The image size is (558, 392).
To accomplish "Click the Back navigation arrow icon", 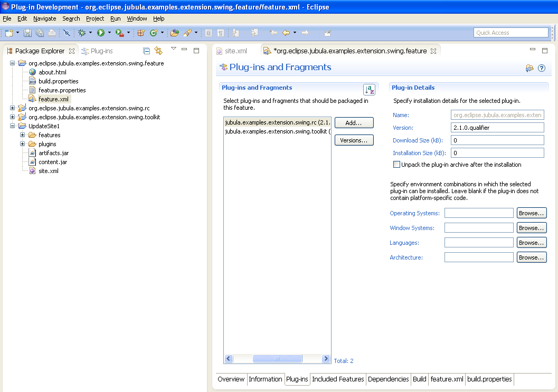I will coord(286,33).
